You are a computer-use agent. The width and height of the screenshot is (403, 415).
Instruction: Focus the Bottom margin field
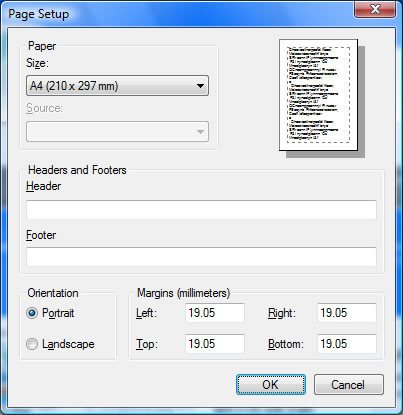347,344
